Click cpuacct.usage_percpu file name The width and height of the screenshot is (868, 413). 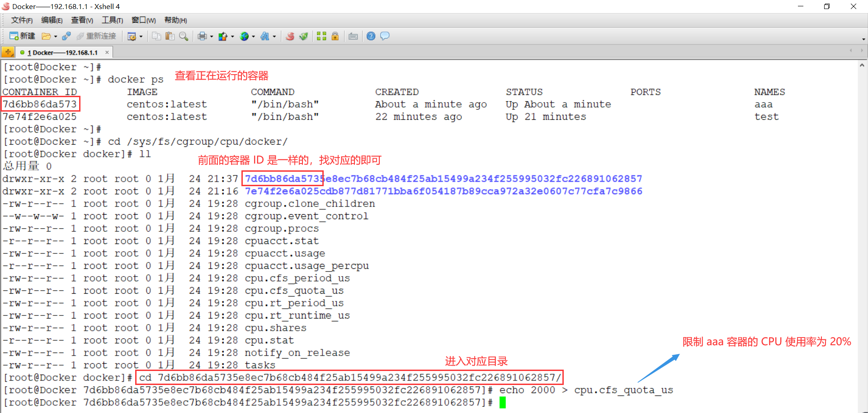coord(307,266)
